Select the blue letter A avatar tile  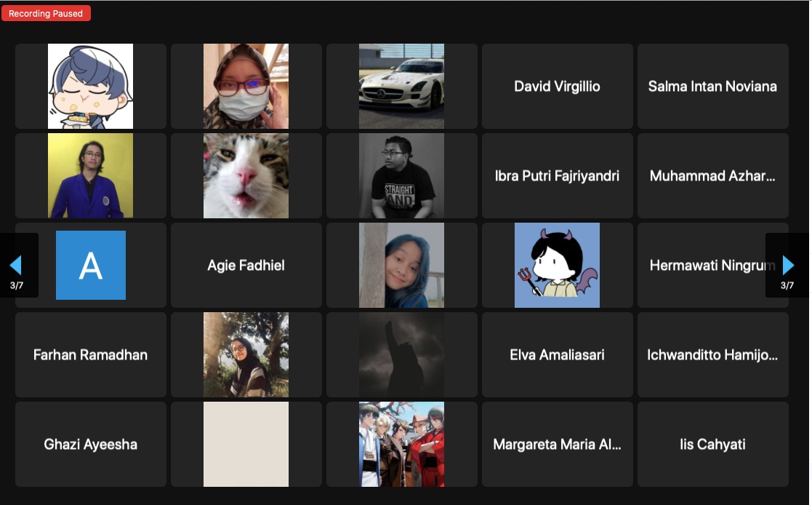point(91,265)
